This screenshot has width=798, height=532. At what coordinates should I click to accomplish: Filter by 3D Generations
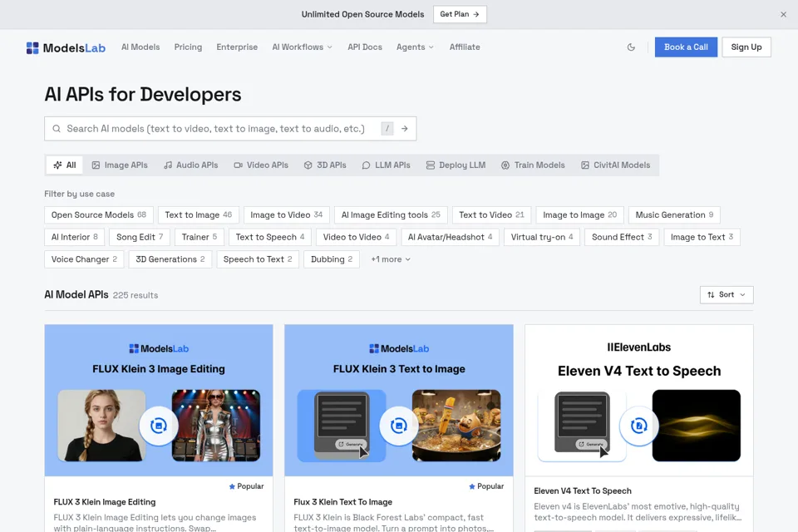(170, 259)
